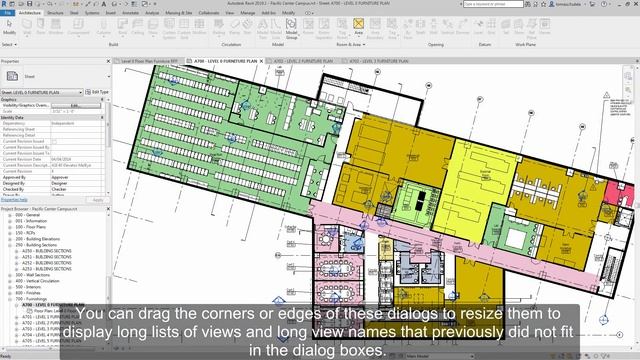The image size is (640, 360).
Task: Pick the Window tool
Action: point(56,27)
